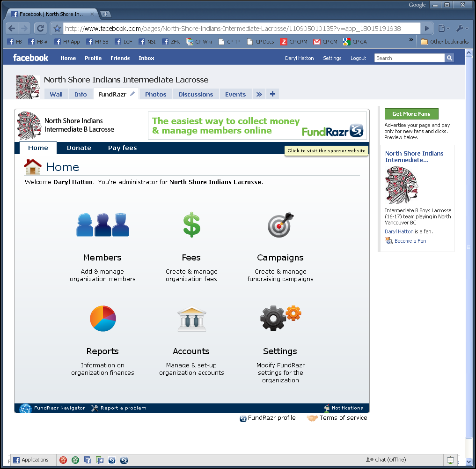476x469 pixels.
Task: Bookmark this page with the star icon
Action: tap(57, 29)
